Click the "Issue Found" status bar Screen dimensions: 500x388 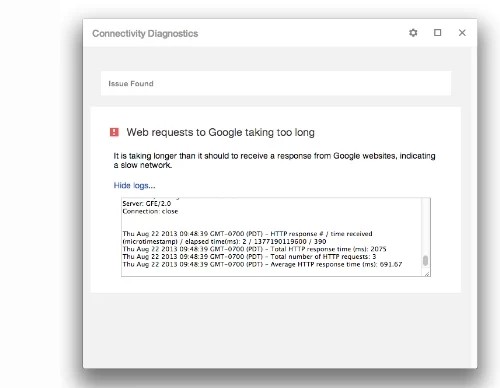pyautogui.click(x=276, y=83)
